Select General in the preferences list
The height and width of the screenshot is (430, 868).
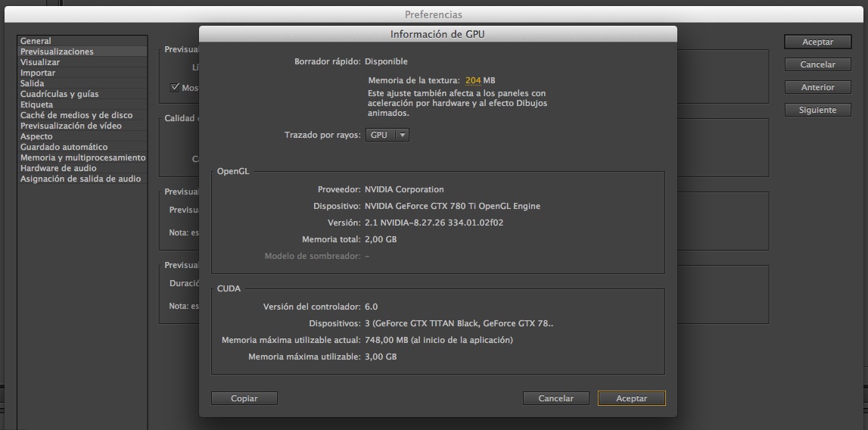tap(82, 41)
